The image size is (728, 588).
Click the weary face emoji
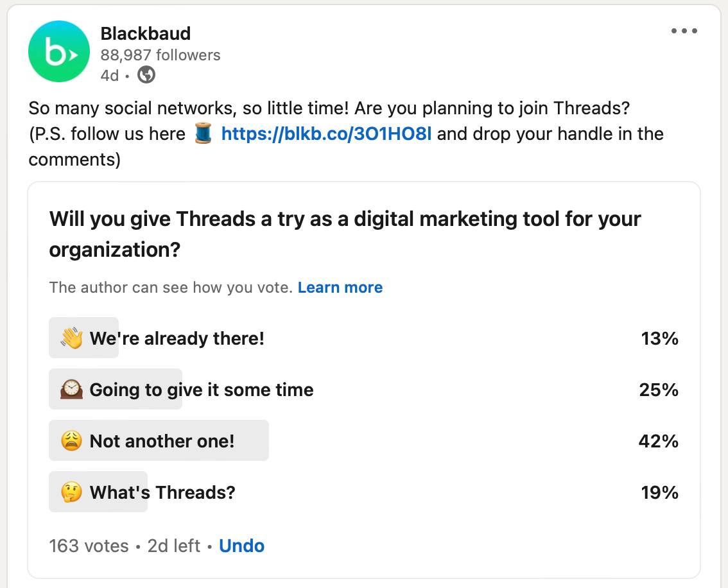tap(72, 441)
